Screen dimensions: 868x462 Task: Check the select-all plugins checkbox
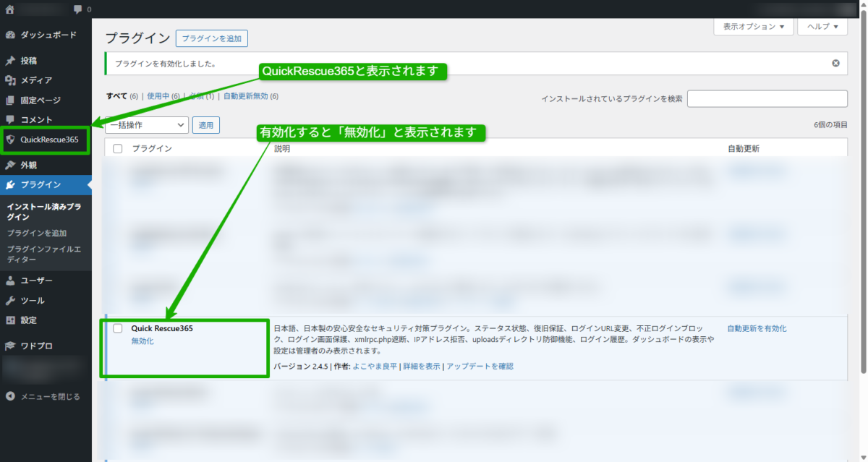pos(117,147)
